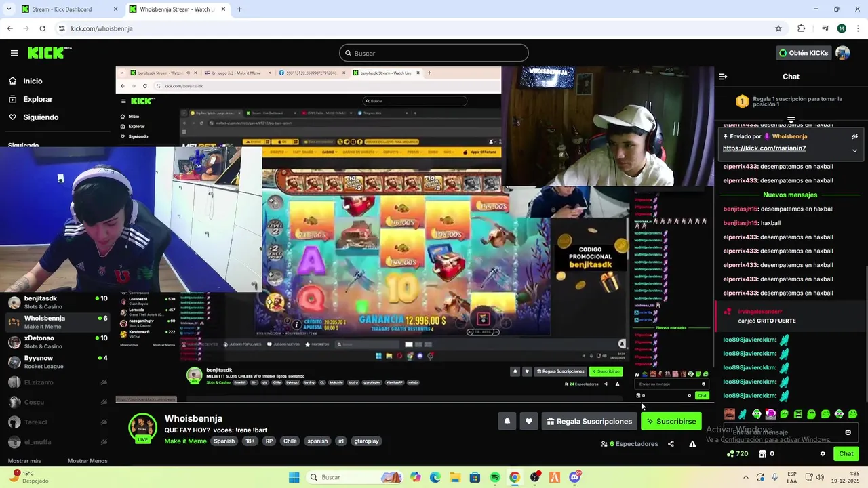Click the site info icon in the address bar

[62, 28]
